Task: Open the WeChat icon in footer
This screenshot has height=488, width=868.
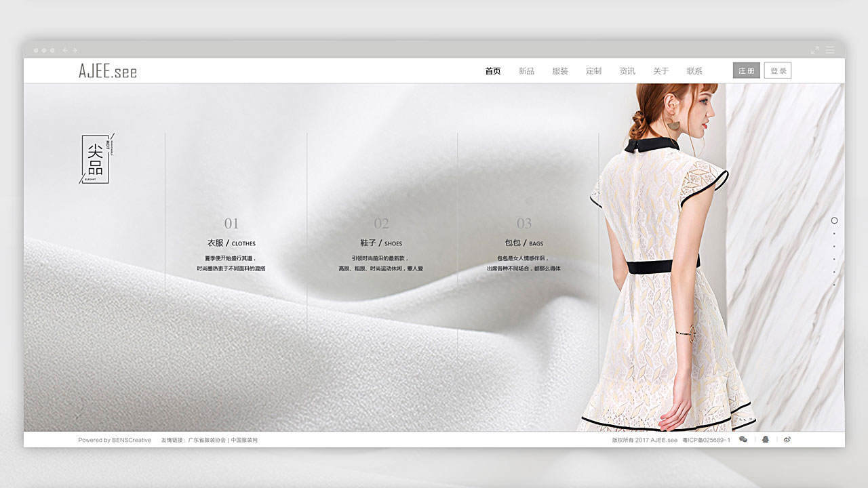Action: (x=743, y=440)
